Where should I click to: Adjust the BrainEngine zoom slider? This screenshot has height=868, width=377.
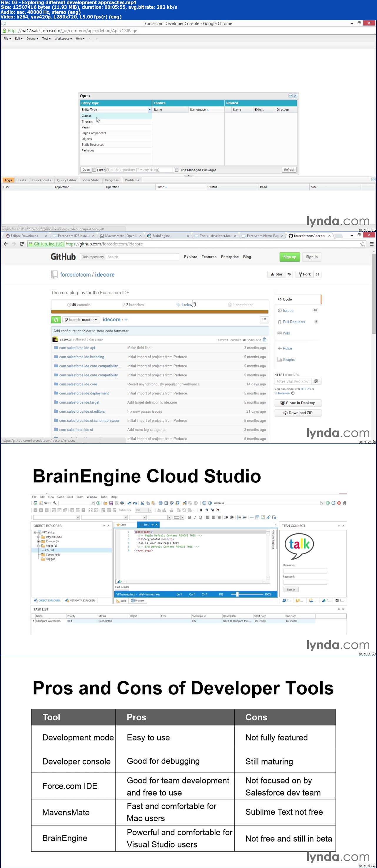(237, 594)
